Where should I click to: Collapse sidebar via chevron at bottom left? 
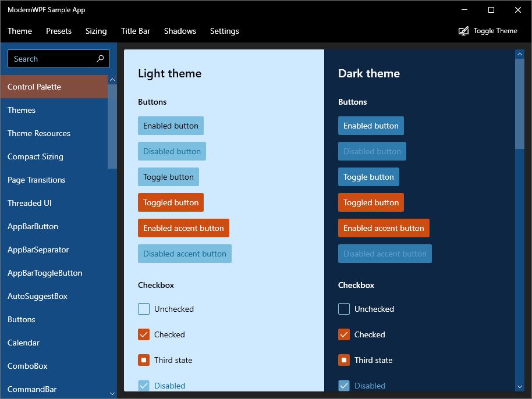click(112, 393)
